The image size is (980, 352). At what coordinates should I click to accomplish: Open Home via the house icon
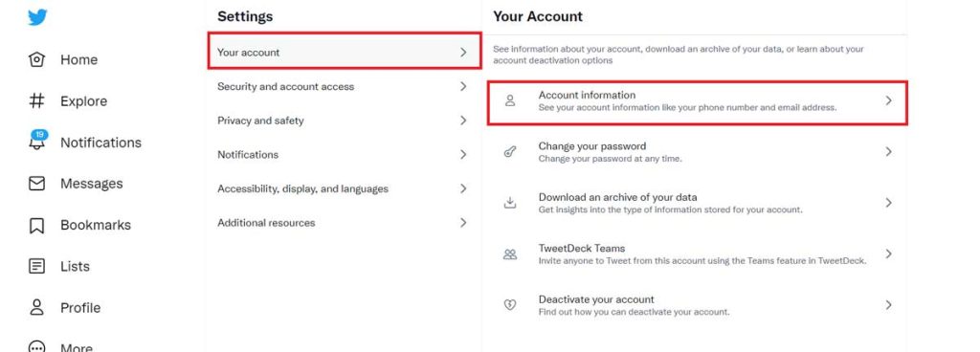click(x=37, y=59)
